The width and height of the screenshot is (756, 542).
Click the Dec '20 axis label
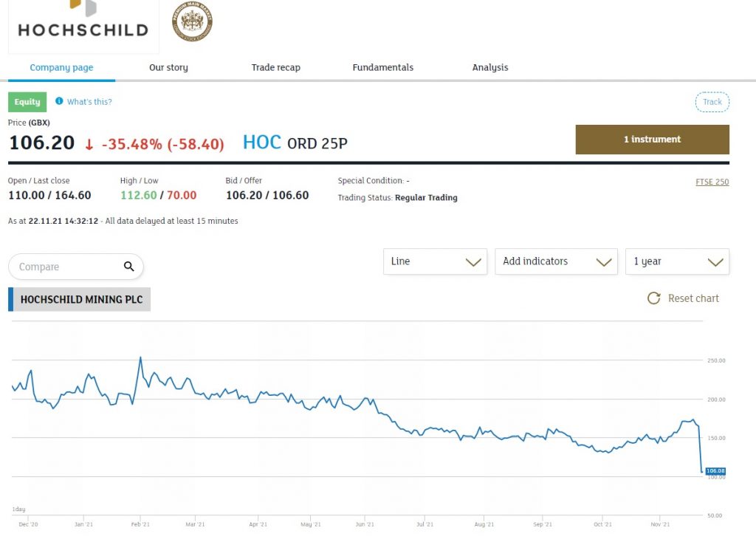coord(28,524)
